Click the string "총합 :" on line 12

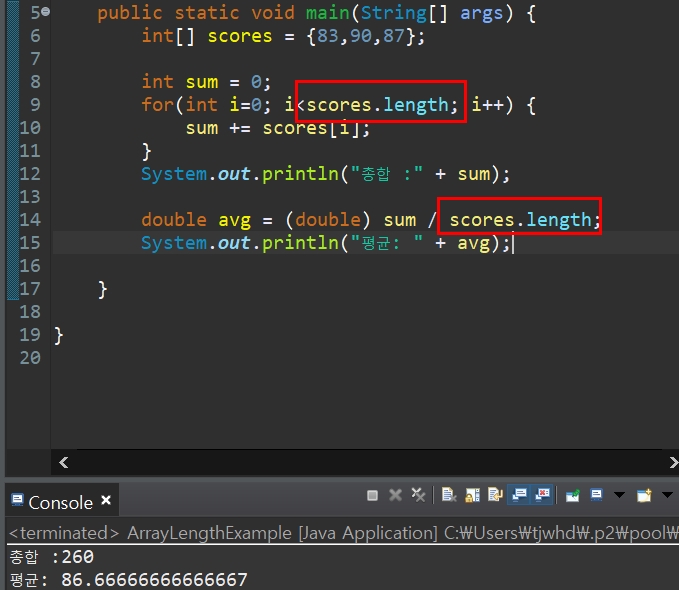387,174
